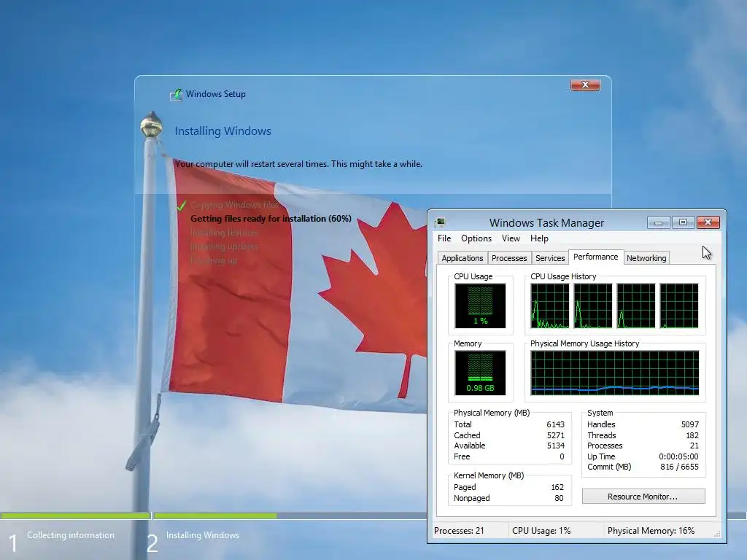Screen dimensions: 747x560
Task: Click the Paged kernel memory value 162
Action: (x=557, y=487)
